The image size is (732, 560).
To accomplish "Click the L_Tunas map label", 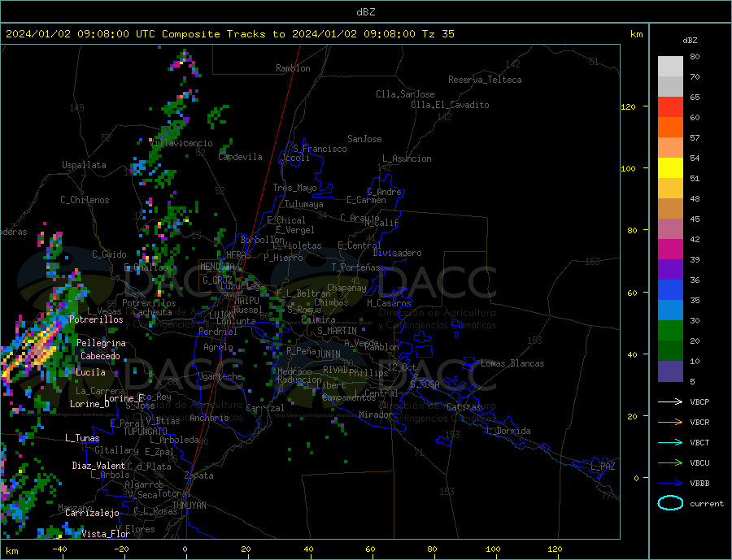I will (82, 438).
